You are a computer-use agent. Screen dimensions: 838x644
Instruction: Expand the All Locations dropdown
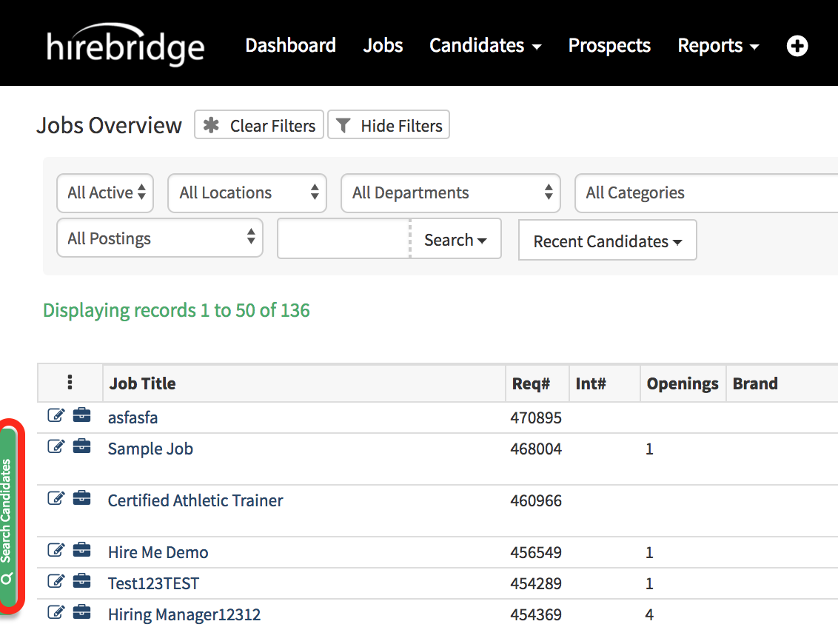(x=247, y=193)
